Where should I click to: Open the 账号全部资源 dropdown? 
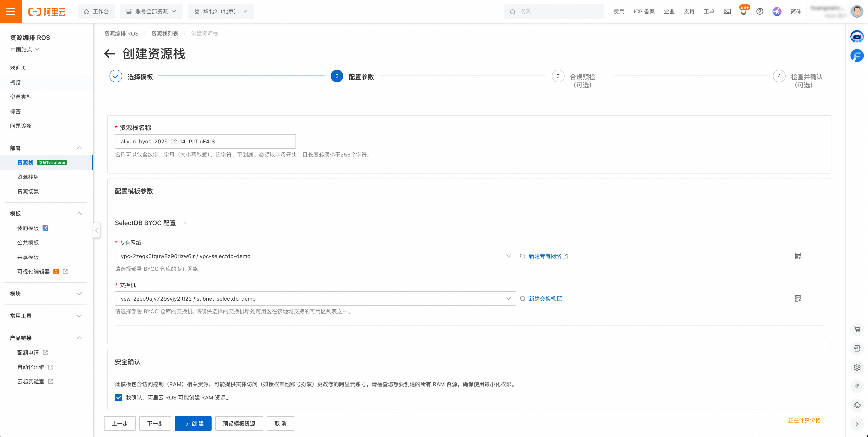pos(151,12)
